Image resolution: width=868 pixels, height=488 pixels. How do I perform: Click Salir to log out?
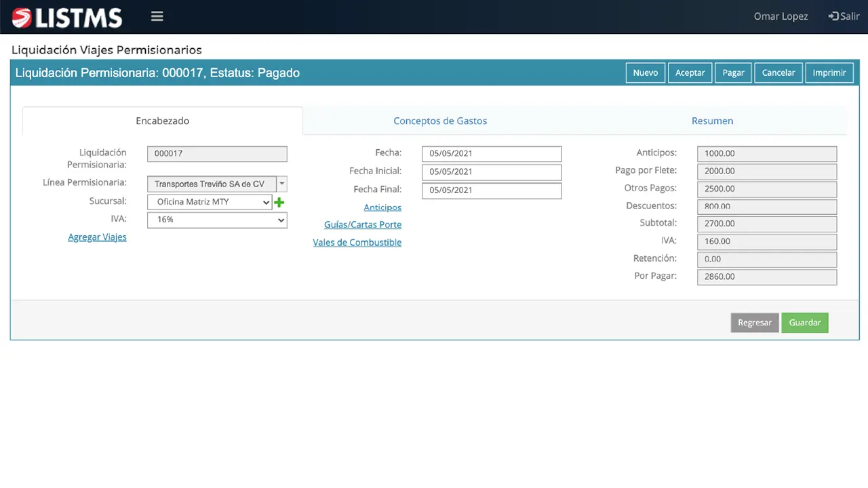coord(844,16)
